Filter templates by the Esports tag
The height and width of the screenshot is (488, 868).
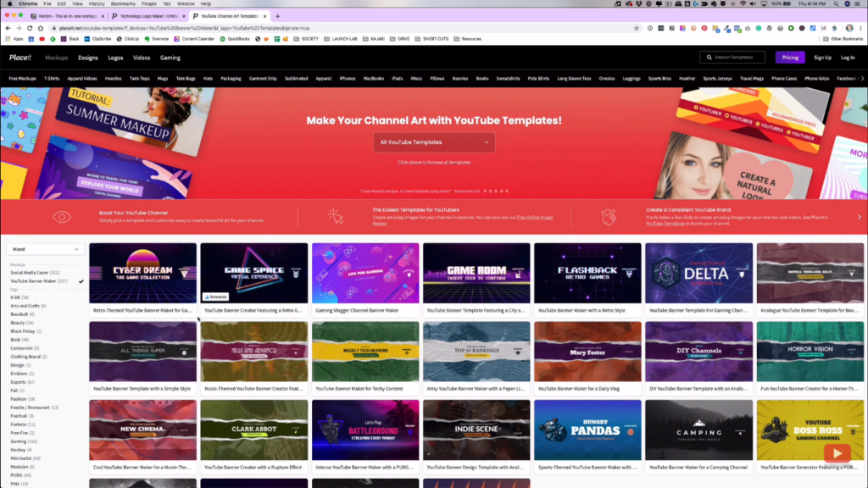[x=22, y=382]
